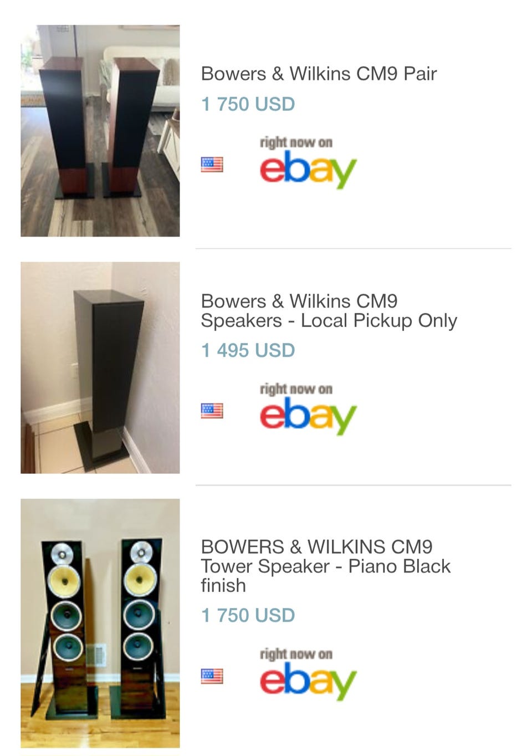Click the US flag icon for Local Pickup Only listing

tap(212, 411)
